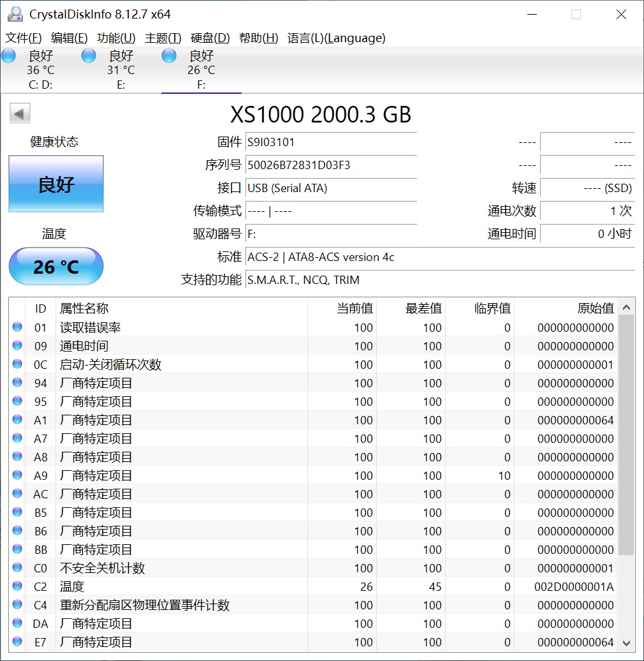Click status dot for attribute B6 row
Image resolution: width=644 pixels, height=661 pixels.
coord(17,530)
